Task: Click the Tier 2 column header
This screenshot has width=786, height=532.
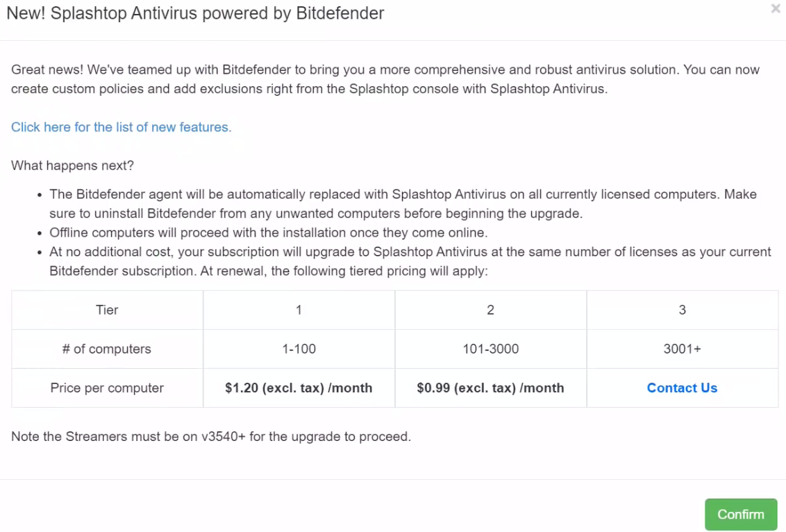Action: [x=490, y=310]
